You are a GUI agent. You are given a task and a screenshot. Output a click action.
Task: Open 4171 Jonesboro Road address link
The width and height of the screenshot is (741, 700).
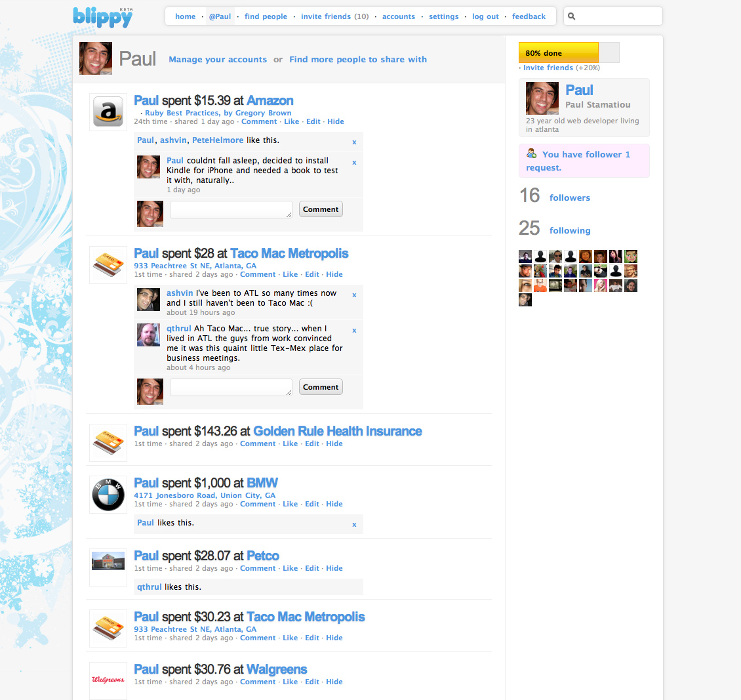[x=205, y=495]
